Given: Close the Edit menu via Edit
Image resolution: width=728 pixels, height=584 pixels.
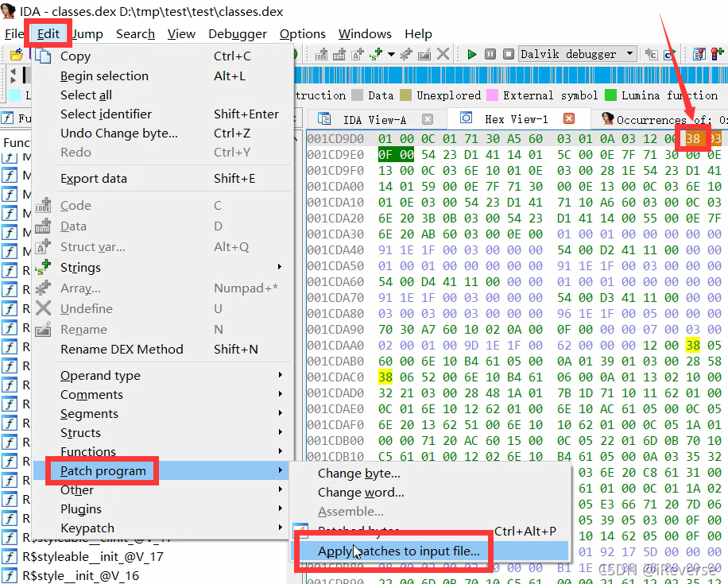Looking at the screenshot, I should point(48,34).
